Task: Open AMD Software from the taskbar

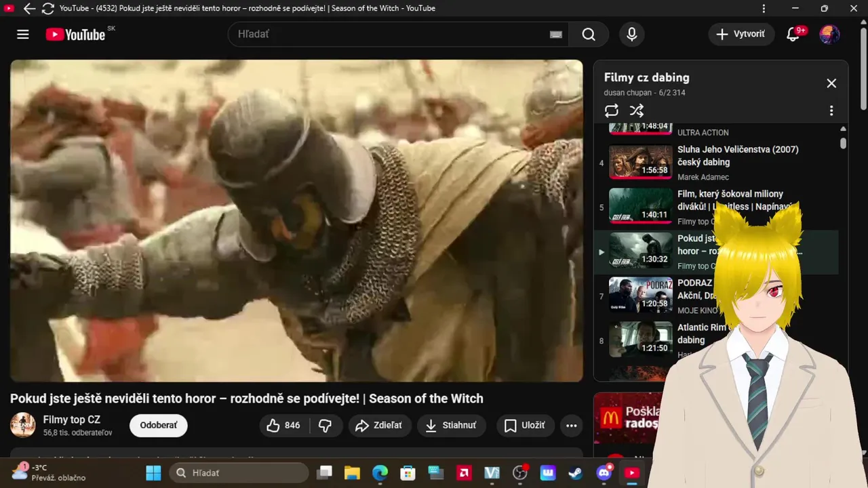Action: 465,472
